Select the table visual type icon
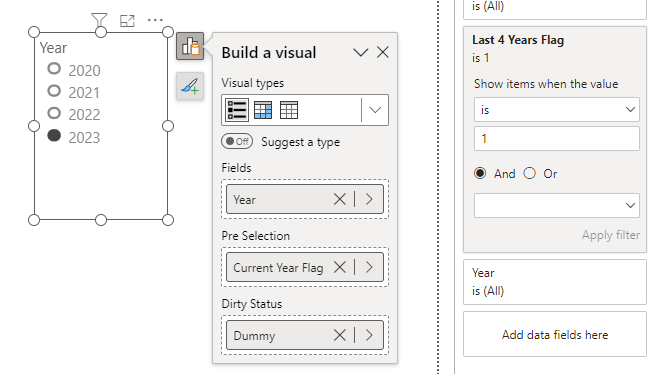This screenshot has height=374, width=654. (289, 110)
